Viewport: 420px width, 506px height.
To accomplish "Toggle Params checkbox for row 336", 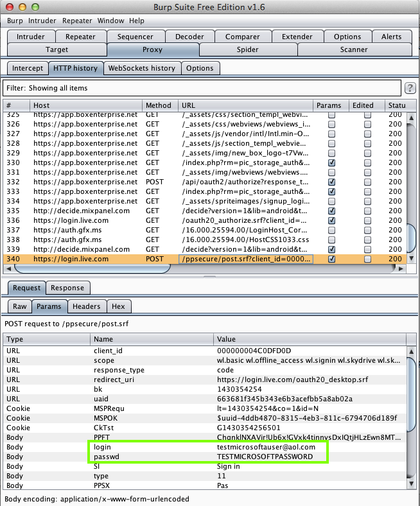I will [x=331, y=220].
